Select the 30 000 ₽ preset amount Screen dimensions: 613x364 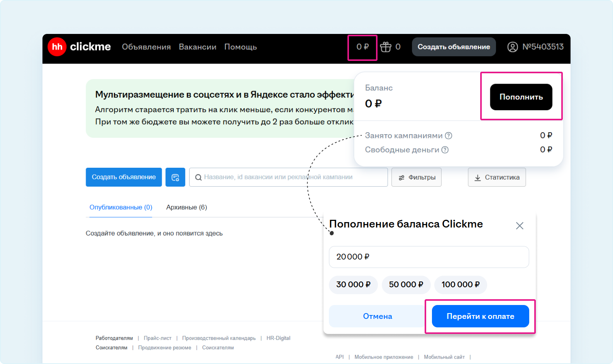(x=353, y=285)
